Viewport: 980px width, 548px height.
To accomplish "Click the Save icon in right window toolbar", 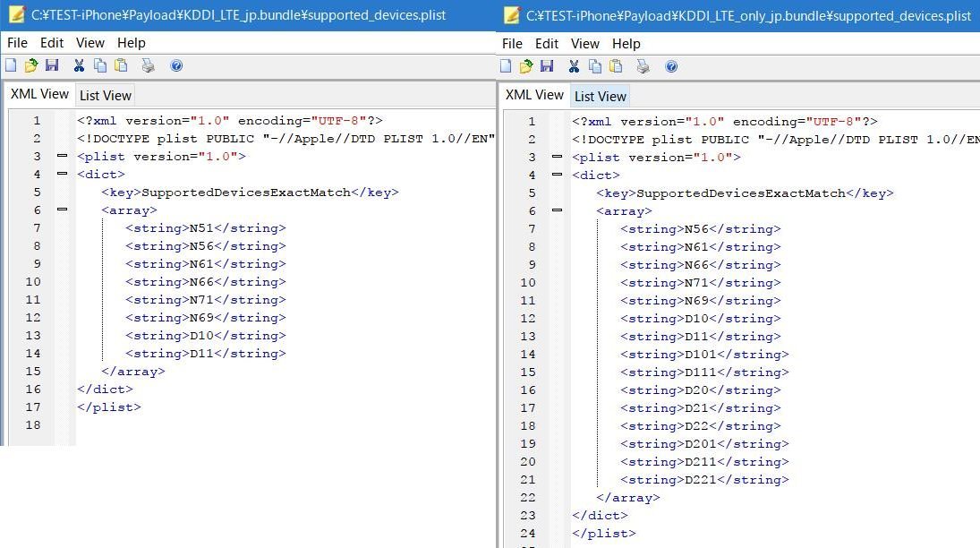I will 547,66.
